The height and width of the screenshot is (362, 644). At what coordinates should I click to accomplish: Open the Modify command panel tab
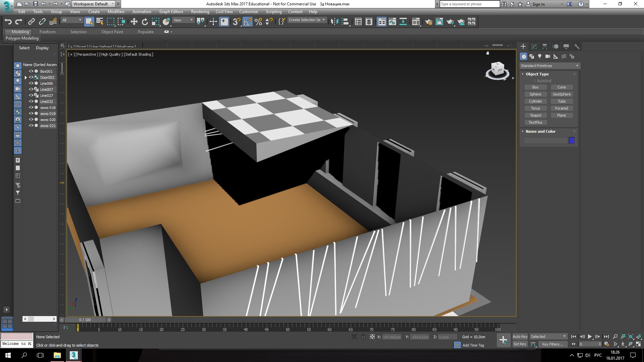pos(534,47)
